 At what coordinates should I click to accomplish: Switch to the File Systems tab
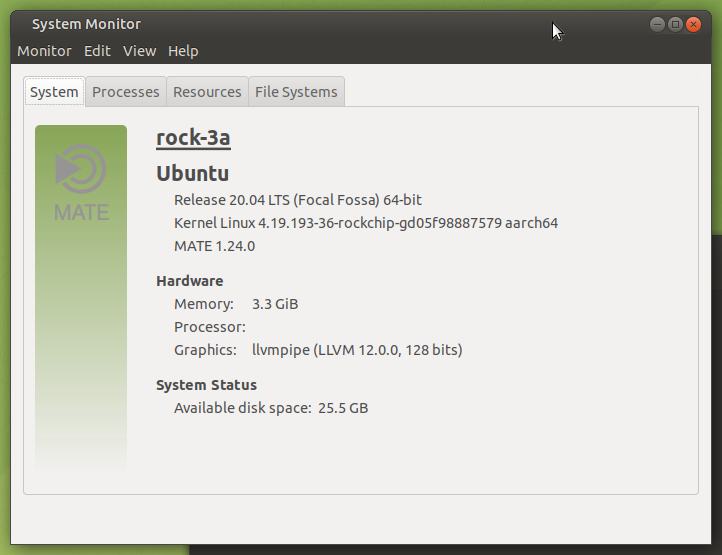(296, 92)
